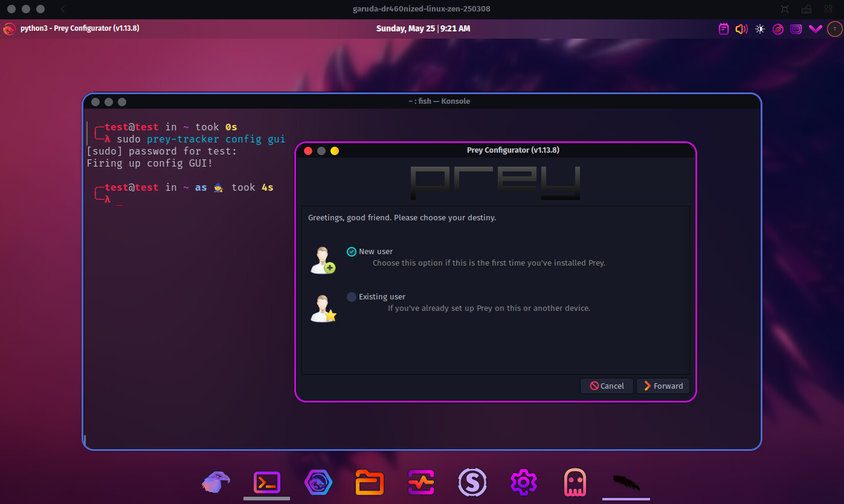Open the clipboard notes tray icon

point(723,28)
